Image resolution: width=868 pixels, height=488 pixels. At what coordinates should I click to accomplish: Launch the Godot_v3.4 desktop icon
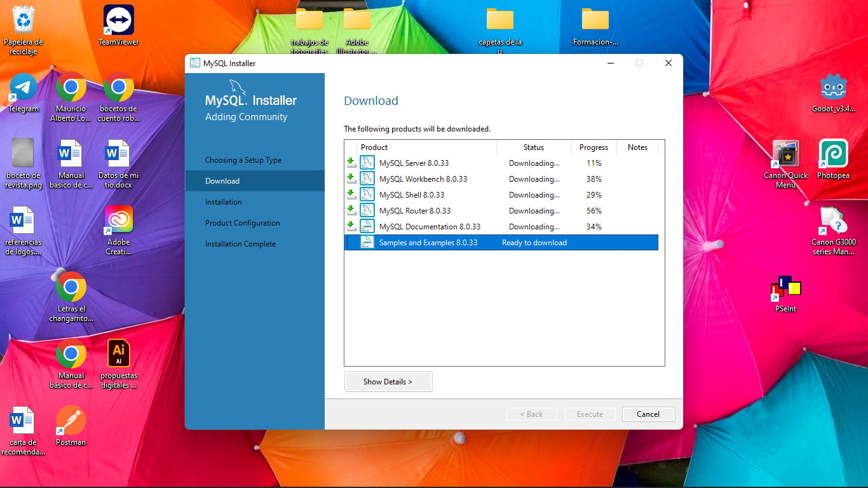point(834,92)
